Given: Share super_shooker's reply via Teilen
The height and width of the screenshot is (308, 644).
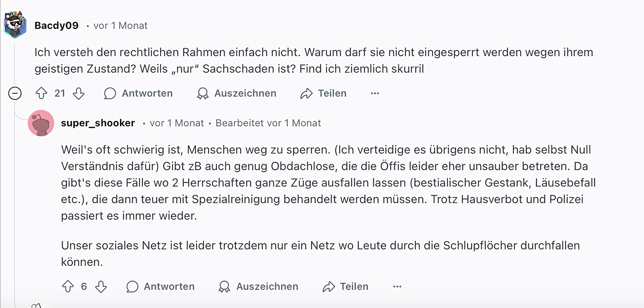Looking at the screenshot, I should coord(345,286).
